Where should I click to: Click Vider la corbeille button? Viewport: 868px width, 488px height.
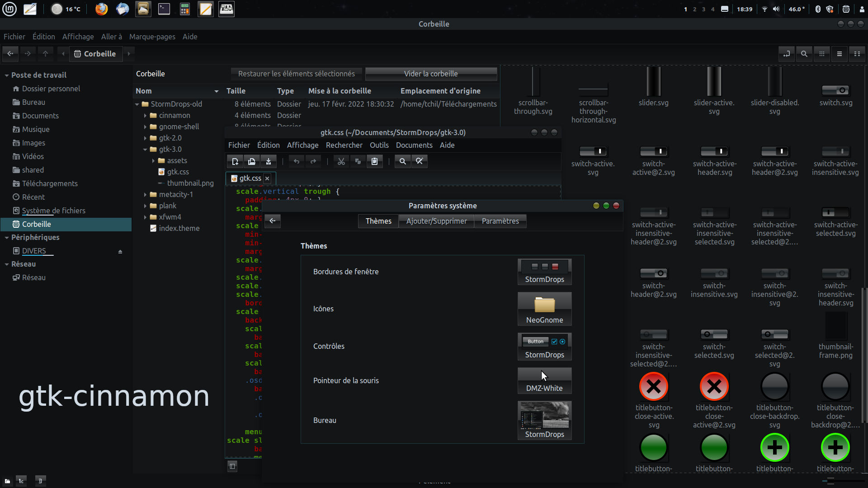pyautogui.click(x=431, y=74)
